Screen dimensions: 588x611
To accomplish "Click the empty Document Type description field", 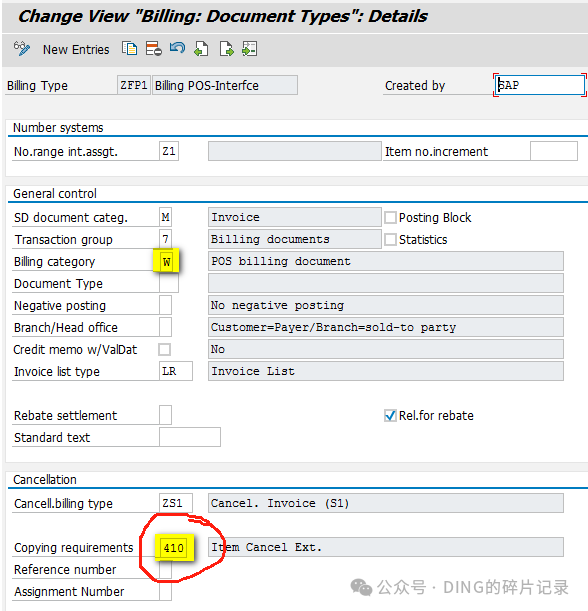I will click(x=386, y=283).
